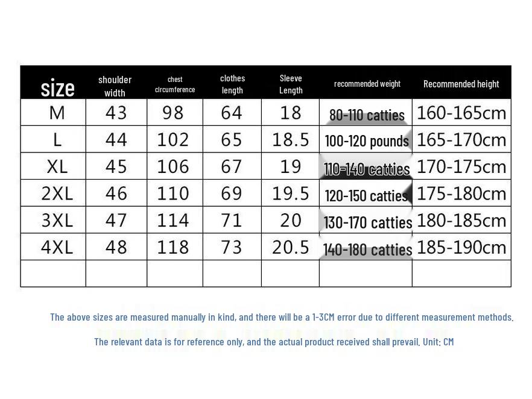Select the shoulder width value 47
This screenshot has width=532, height=399.
click(116, 221)
